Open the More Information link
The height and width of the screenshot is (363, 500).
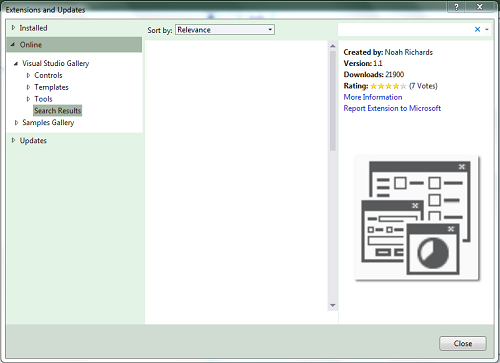(x=373, y=97)
